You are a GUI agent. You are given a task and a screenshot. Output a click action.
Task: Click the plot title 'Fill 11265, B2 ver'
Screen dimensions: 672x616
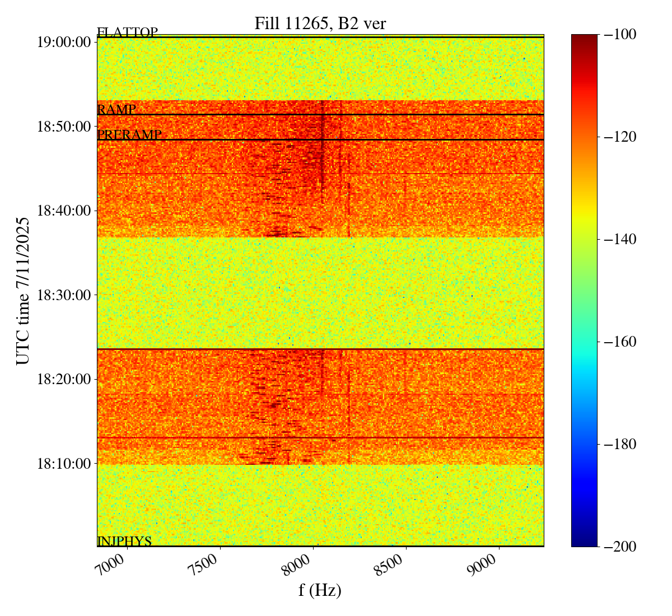point(320,23)
